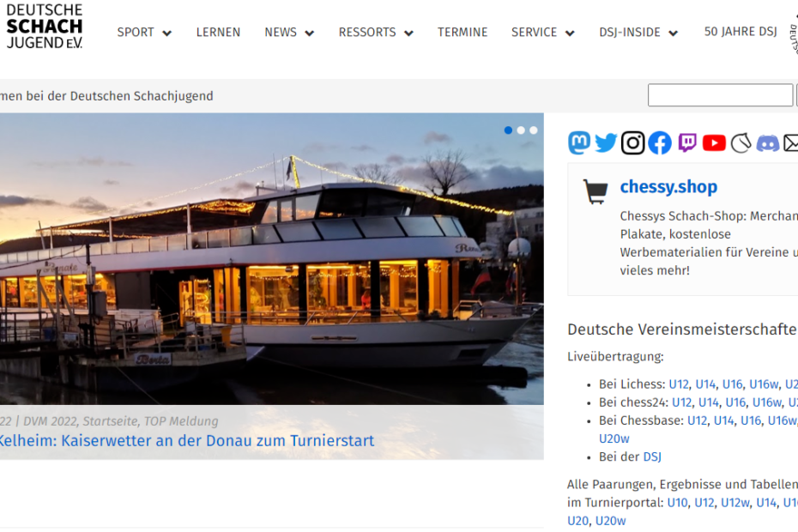The image size is (798, 532).
Task: Open the Lichess knight icon
Action: click(741, 142)
